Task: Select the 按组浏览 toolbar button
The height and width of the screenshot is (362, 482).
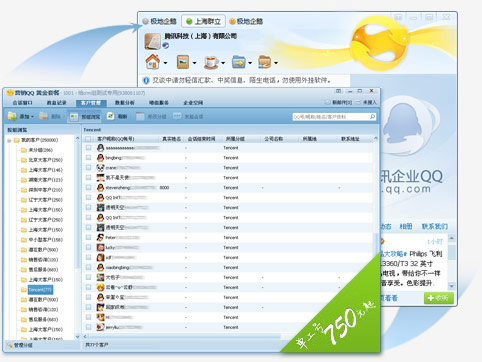Action: (85, 117)
